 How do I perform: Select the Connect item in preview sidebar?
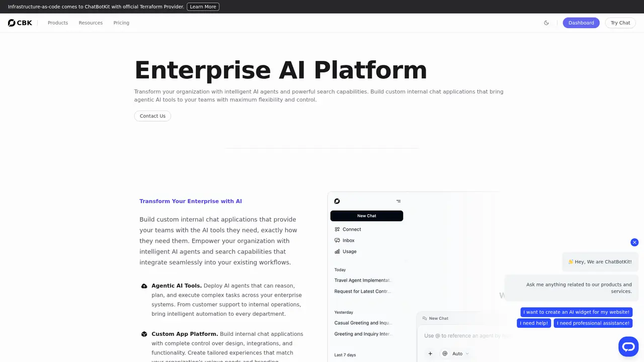(348, 229)
